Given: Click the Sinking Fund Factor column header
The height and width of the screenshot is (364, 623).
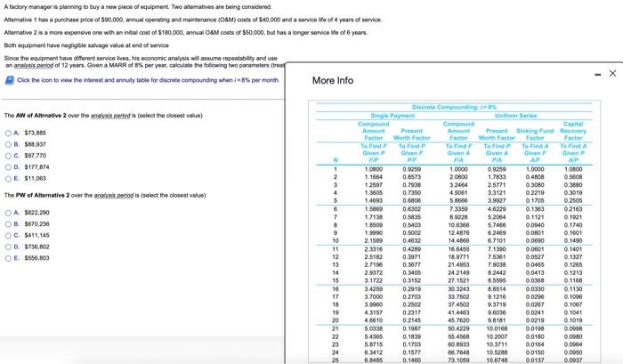Looking at the screenshot, I should pos(535,134).
